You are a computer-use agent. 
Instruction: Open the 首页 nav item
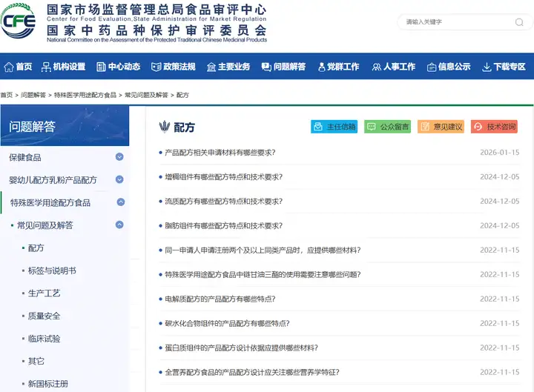(24, 67)
